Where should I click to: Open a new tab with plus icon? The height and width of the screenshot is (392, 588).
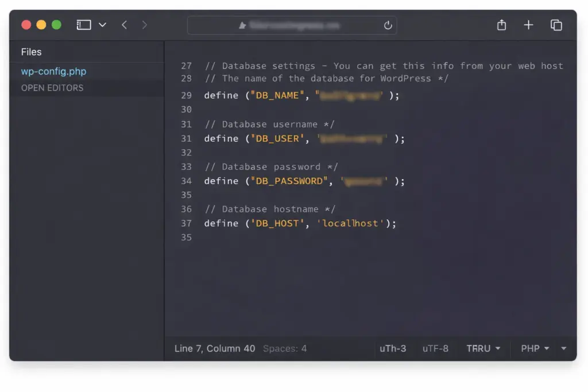[x=528, y=25]
